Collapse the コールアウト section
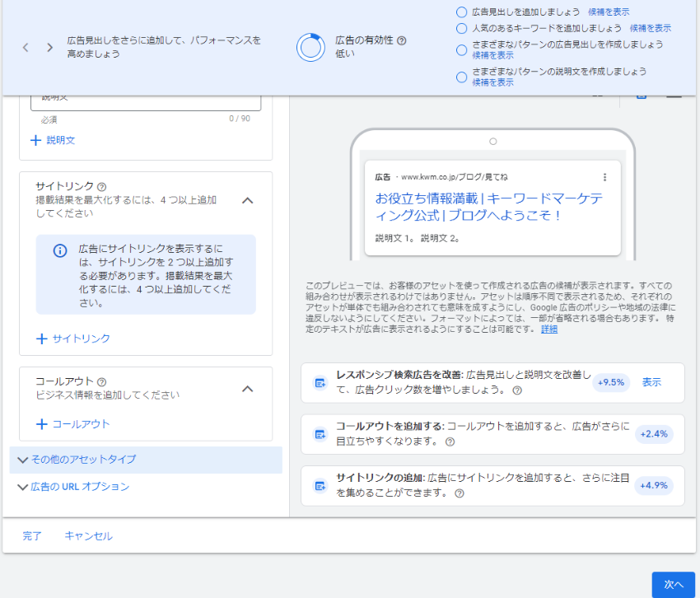 247,389
